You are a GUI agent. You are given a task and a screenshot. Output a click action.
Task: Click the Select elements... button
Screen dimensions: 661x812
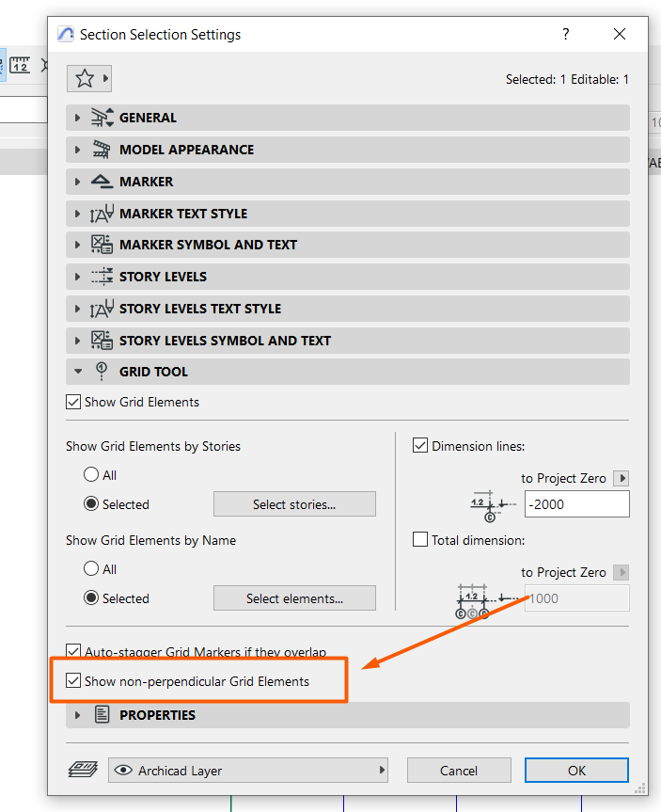coord(294,598)
